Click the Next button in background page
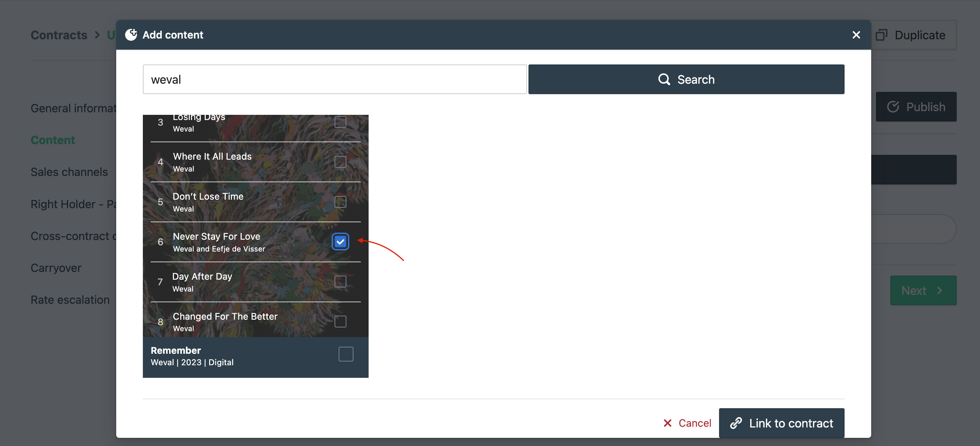Screen dimensions: 980x446 pyautogui.click(x=923, y=291)
